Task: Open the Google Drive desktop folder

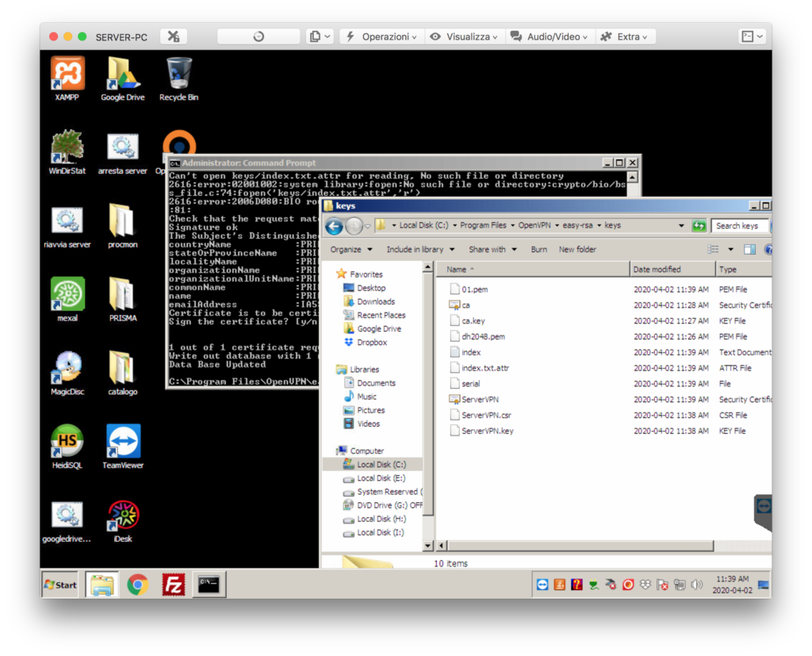Action: tap(123, 79)
